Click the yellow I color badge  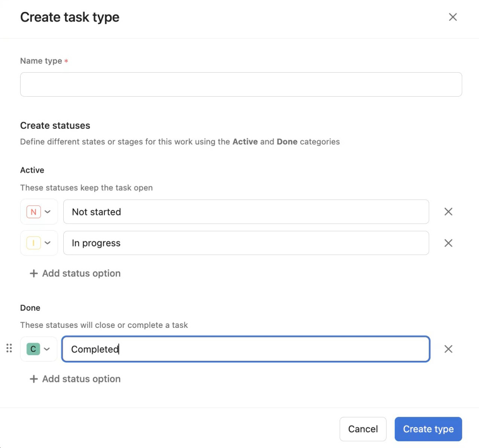pyautogui.click(x=34, y=243)
